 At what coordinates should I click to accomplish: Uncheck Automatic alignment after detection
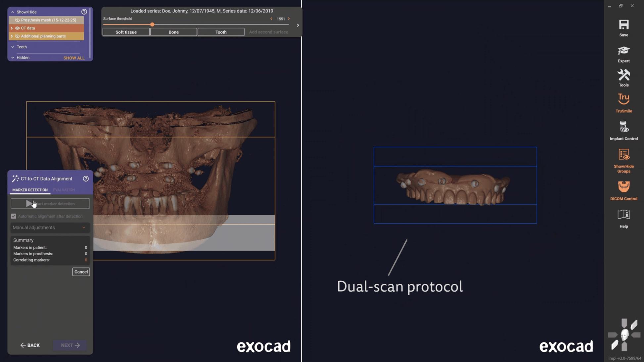click(14, 216)
